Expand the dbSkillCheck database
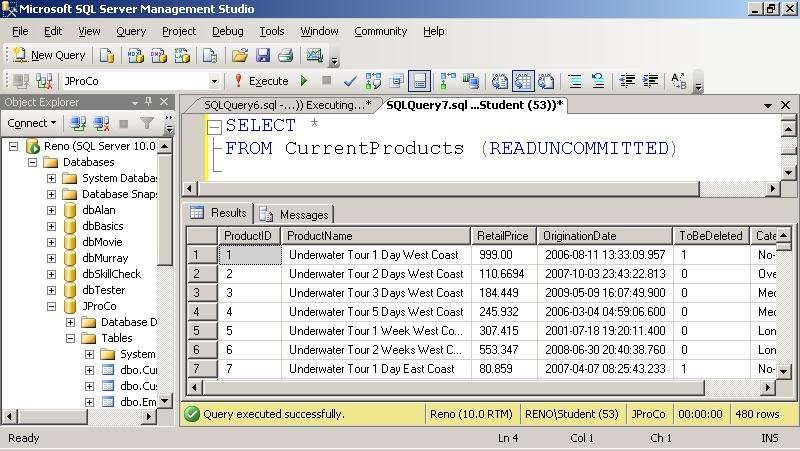Screen dimensions: 800x451 [x=52, y=274]
